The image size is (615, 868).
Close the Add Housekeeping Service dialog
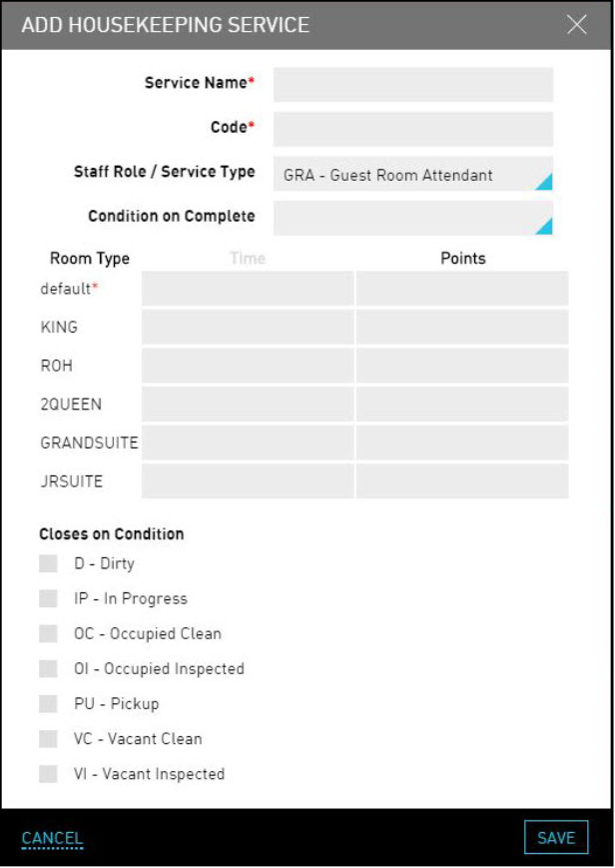pyautogui.click(x=577, y=25)
